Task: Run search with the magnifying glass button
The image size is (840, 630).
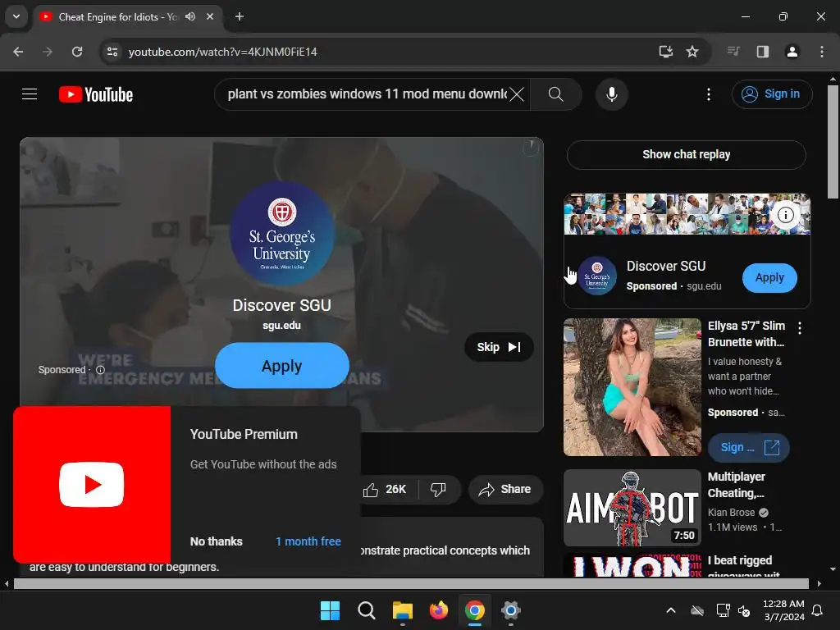Action: click(555, 95)
